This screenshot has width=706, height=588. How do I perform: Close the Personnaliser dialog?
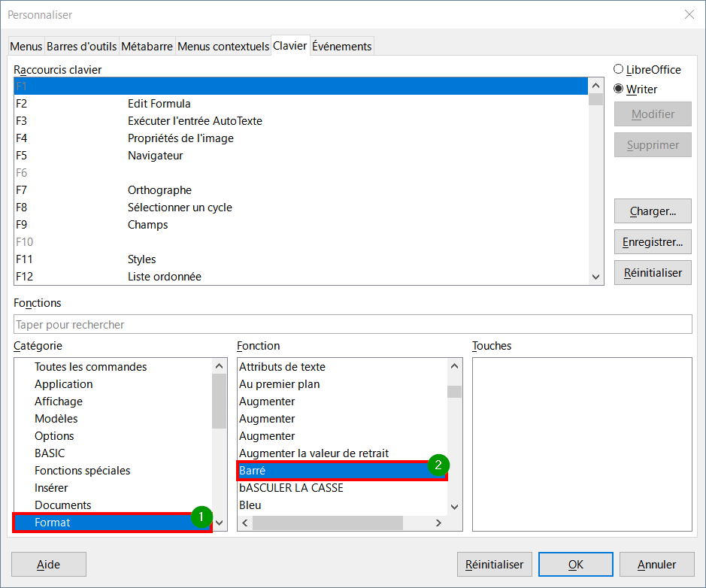tap(689, 14)
